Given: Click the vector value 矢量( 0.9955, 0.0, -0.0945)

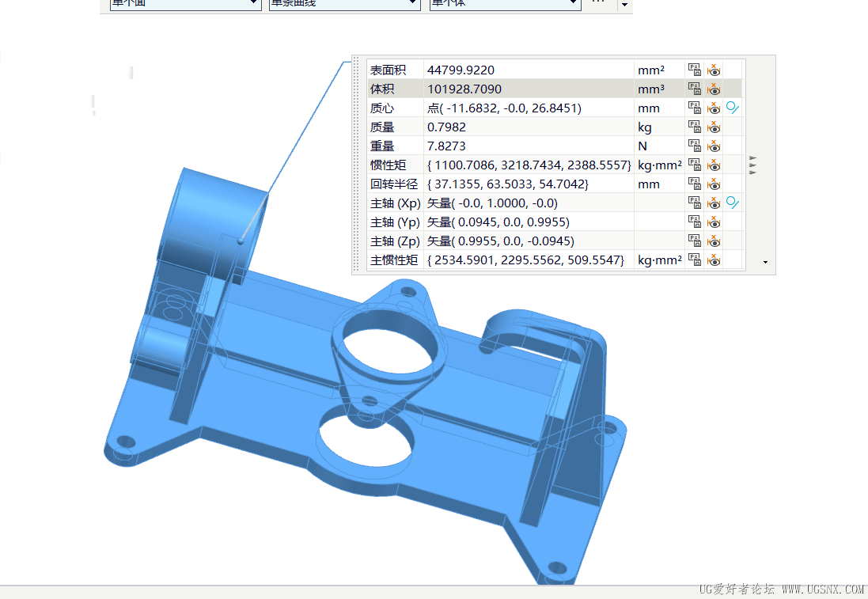Looking at the screenshot, I should point(500,241).
